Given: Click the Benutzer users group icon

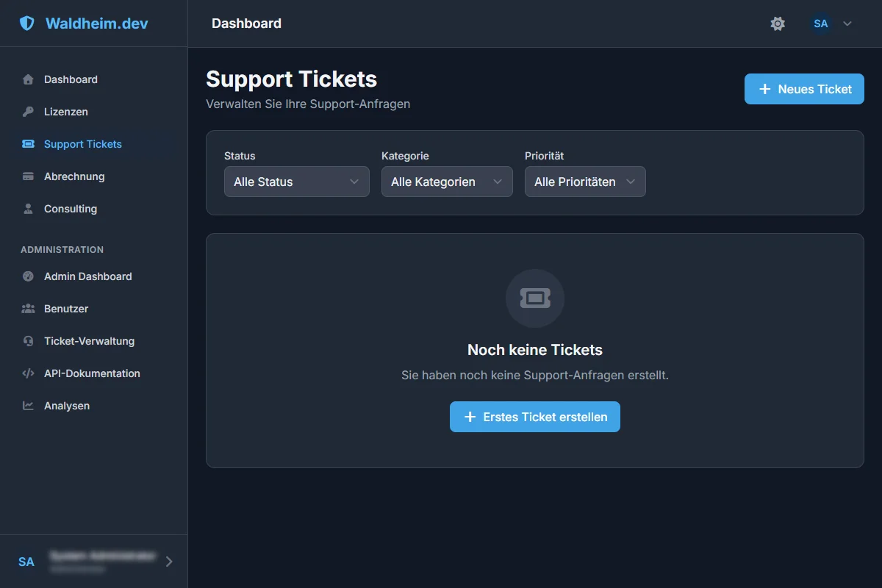Looking at the screenshot, I should click(x=28, y=309).
